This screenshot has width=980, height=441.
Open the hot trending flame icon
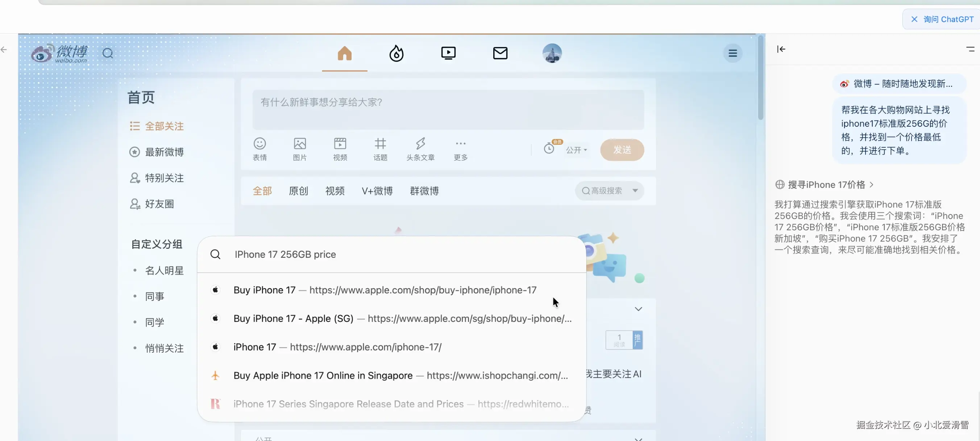click(x=396, y=53)
